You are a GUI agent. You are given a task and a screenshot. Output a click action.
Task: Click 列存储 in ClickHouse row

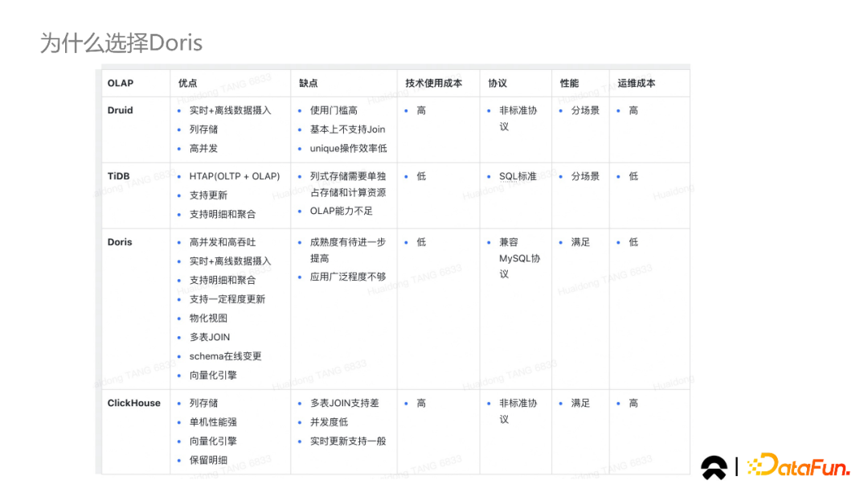pos(203,403)
